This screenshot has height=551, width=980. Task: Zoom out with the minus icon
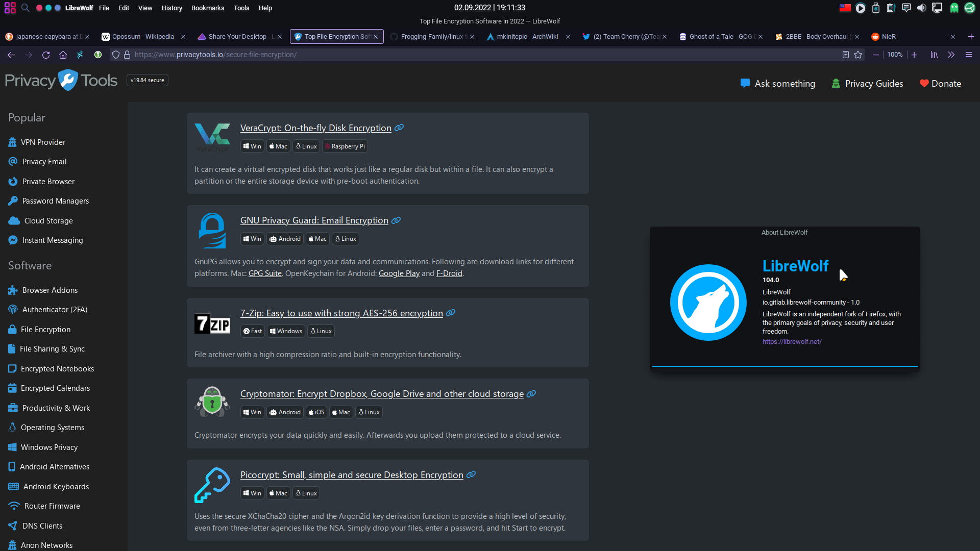[x=876, y=55]
